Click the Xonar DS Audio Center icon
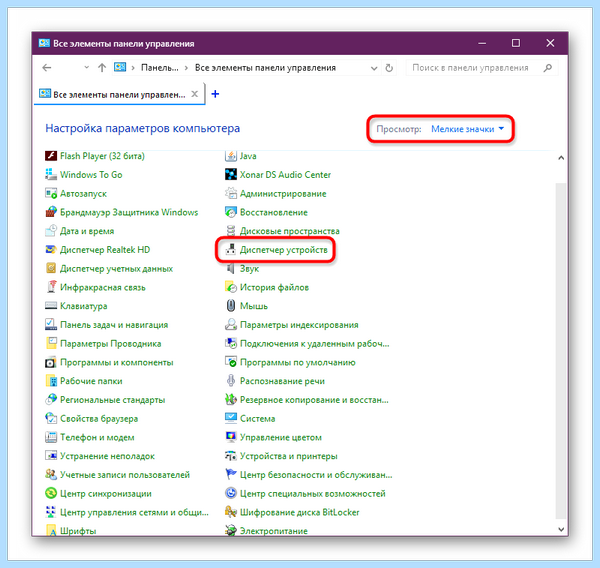Screen dimensions: 600x568 [231, 175]
